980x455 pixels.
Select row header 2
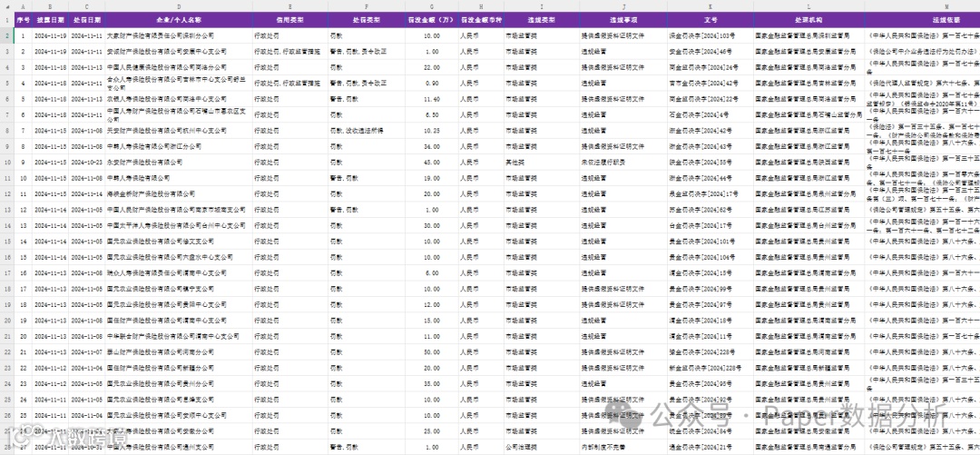point(6,35)
